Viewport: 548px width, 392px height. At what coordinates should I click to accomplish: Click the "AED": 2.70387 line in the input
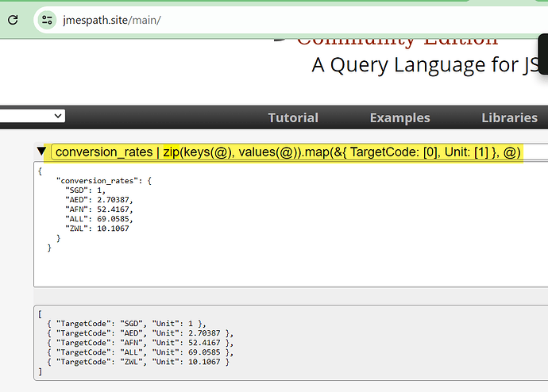pos(99,200)
